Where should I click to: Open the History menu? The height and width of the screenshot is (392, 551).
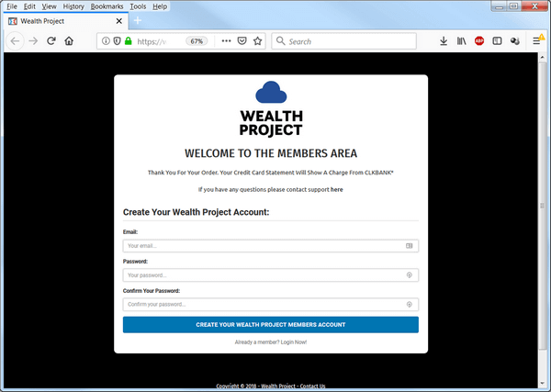click(73, 6)
